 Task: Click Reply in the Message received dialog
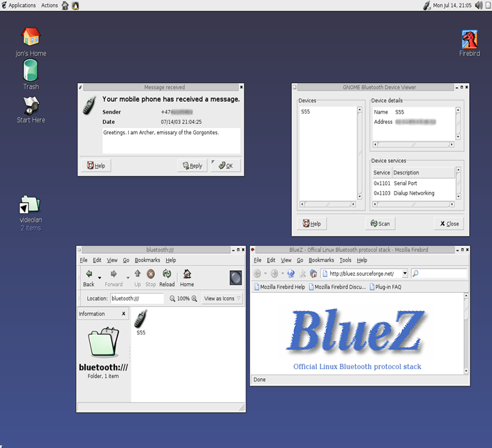pos(192,165)
